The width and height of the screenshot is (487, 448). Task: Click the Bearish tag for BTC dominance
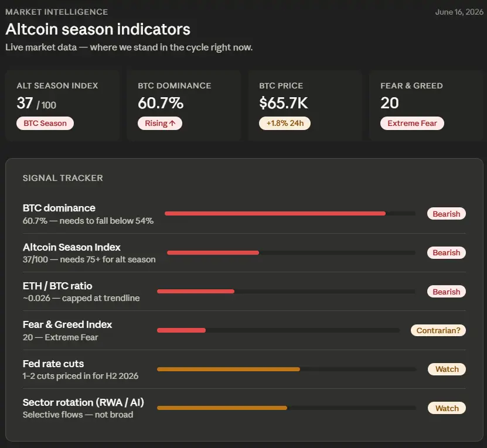447,214
